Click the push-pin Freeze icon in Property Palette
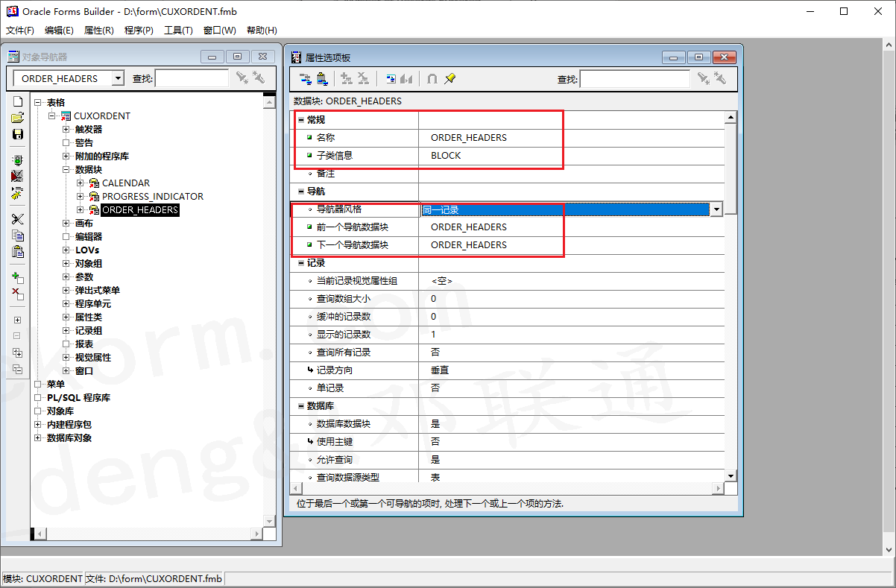Viewport: 896px width, 588px height. point(449,78)
